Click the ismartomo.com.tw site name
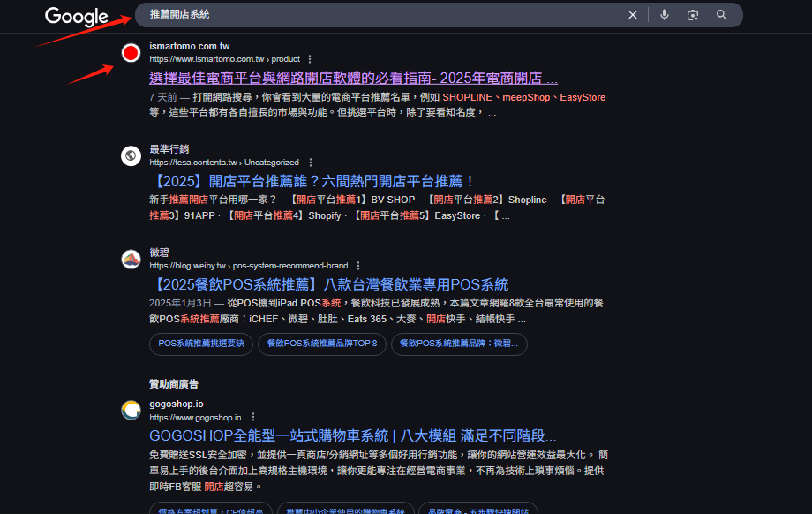 (190, 46)
